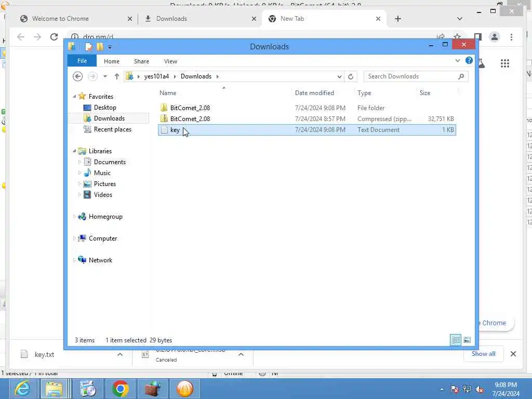The width and height of the screenshot is (532, 399).
Task: Select Recent places under Favorites
Action: point(112,129)
